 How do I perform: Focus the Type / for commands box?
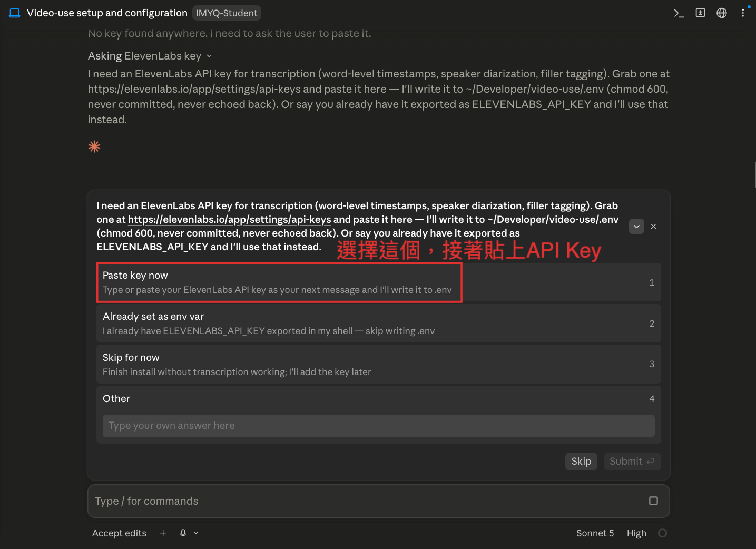click(378, 501)
